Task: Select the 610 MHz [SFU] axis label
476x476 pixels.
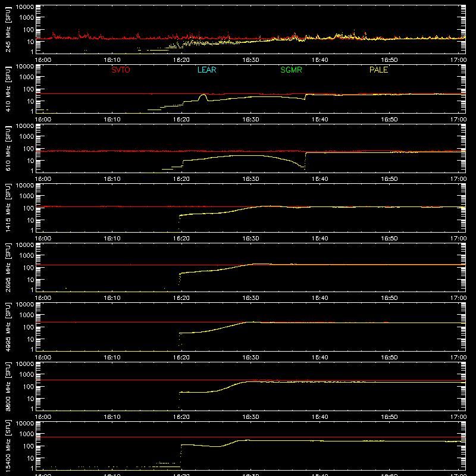Action: (8, 148)
